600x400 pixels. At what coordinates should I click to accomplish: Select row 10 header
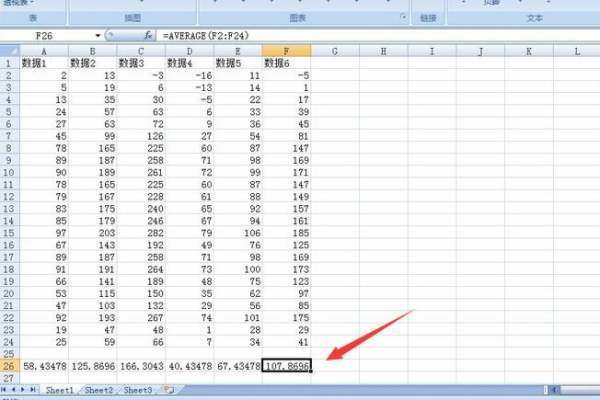tap(10, 172)
